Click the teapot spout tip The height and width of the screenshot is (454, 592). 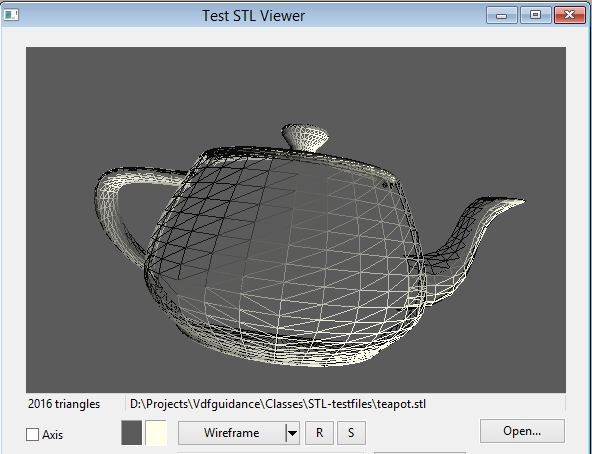point(518,202)
